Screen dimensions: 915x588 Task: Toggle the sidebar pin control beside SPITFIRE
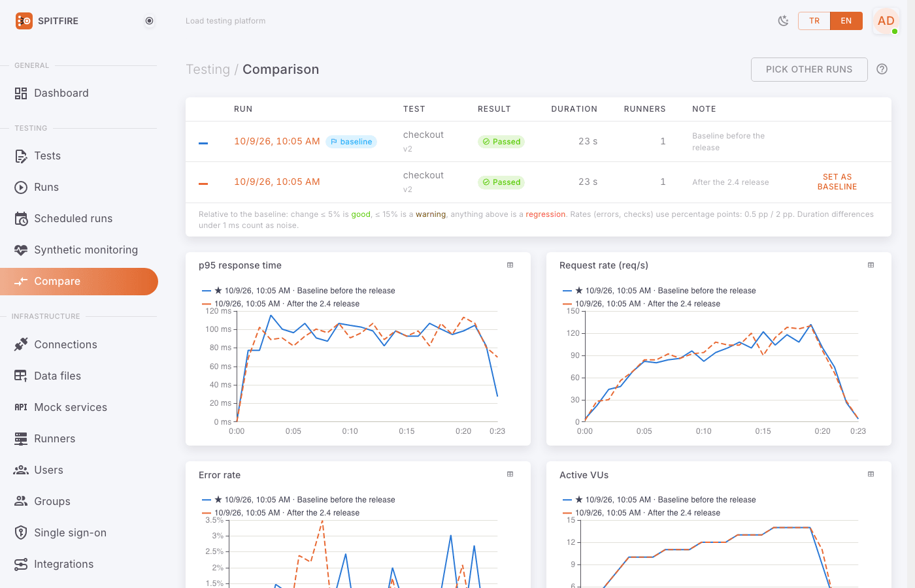[x=149, y=21]
